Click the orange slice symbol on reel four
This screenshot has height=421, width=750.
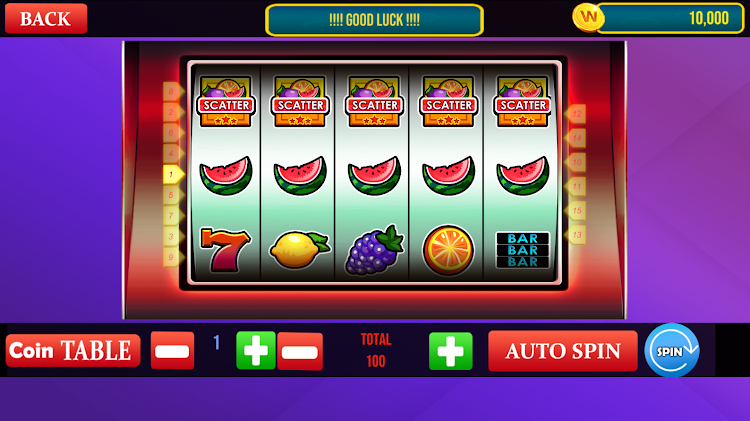pyautogui.click(x=448, y=250)
